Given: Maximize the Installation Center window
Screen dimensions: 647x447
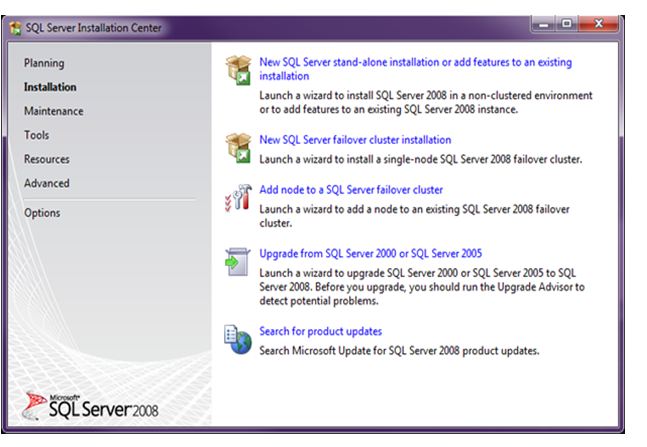Looking at the screenshot, I should coord(567,24).
